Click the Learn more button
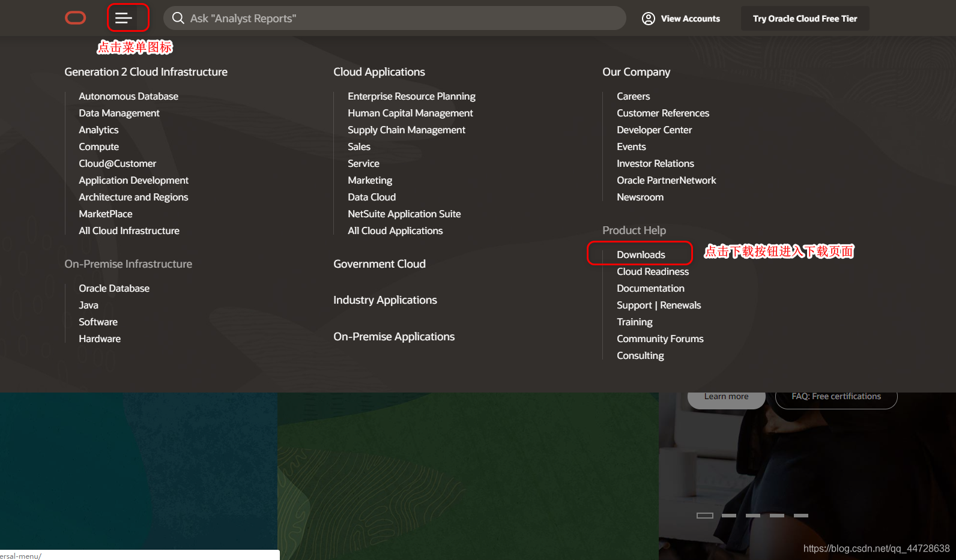956x560 pixels. 726,399
